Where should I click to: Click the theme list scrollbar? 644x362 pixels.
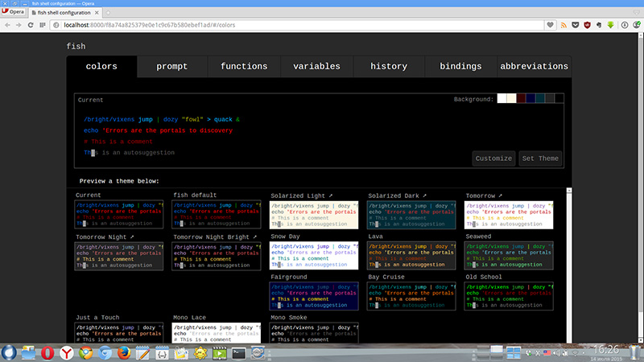pyautogui.click(x=569, y=265)
